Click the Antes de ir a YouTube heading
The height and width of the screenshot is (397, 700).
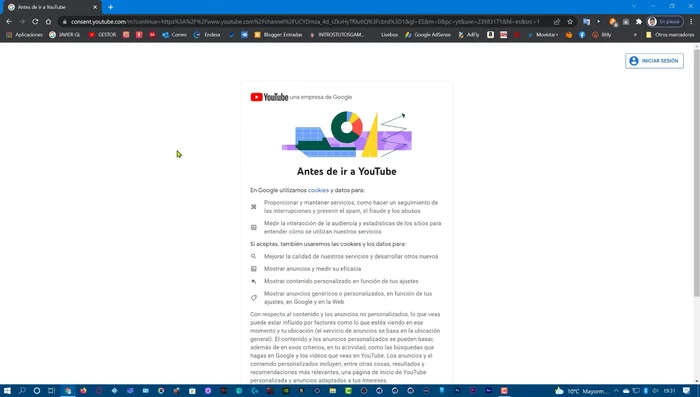tap(346, 171)
